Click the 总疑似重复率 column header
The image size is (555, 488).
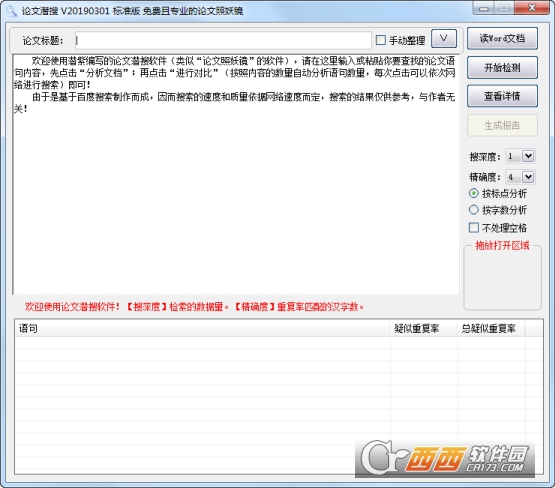point(491,329)
